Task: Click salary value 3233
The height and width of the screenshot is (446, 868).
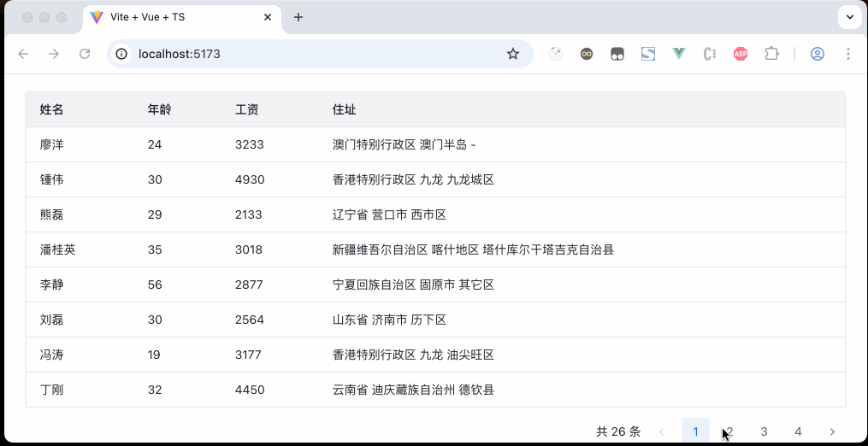Action: [250, 144]
